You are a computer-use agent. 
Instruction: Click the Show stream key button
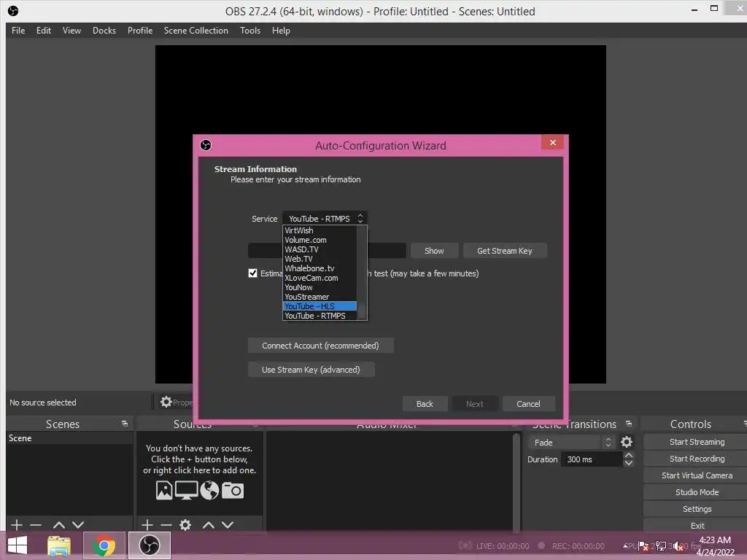coord(434,251)
